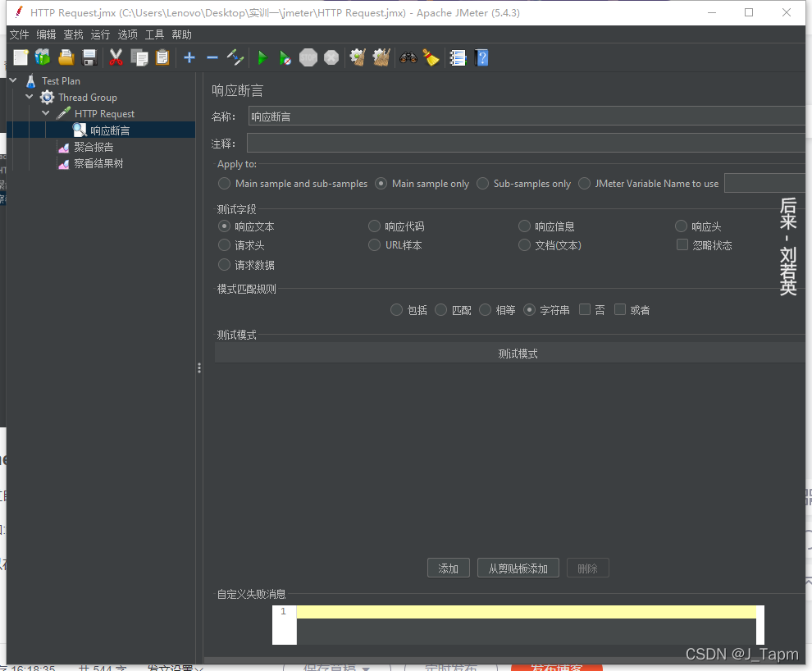Image resolution: width=812 pixels, height=671 pixels.
Task: Open the 查找 menu
Action: point(73,34)
